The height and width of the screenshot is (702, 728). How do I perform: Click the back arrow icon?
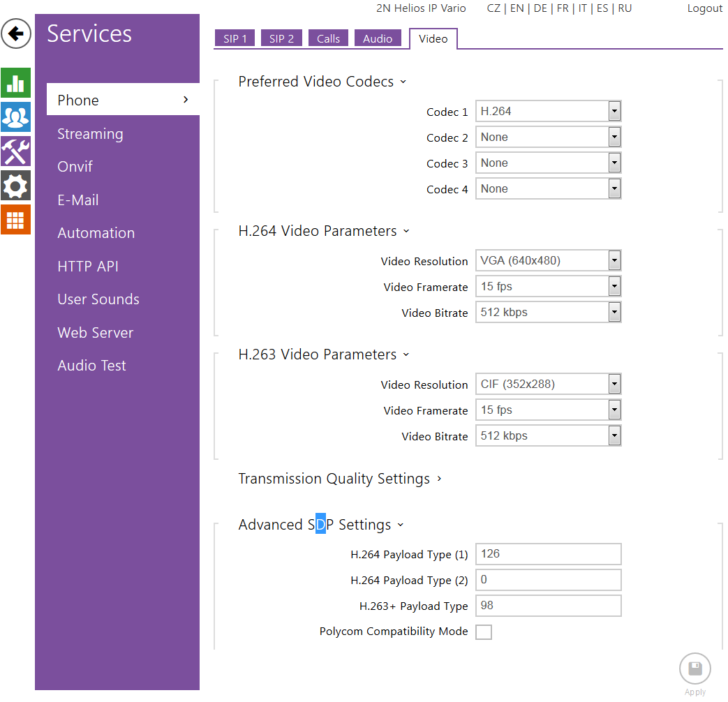coord(16,33)
